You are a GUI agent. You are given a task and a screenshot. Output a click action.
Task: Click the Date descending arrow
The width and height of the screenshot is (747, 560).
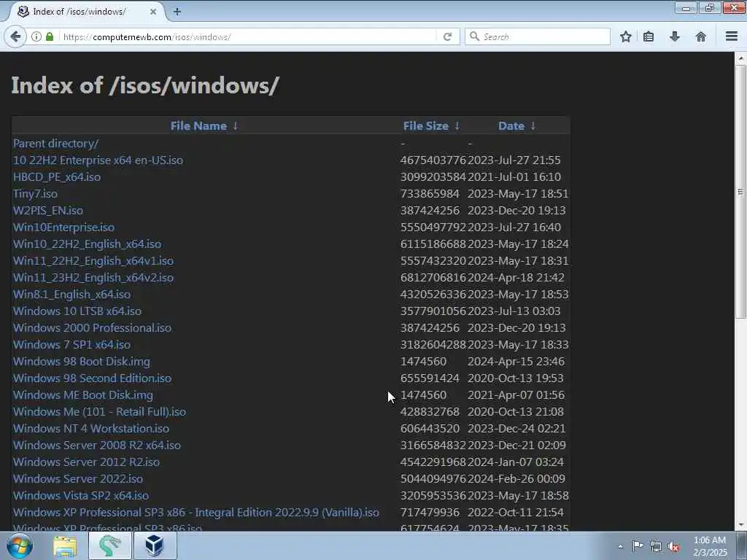click(533, 125)
